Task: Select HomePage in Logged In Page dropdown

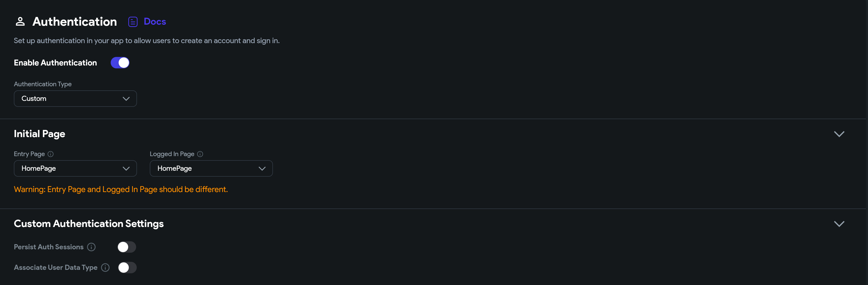Action: (x=211, y=168)
